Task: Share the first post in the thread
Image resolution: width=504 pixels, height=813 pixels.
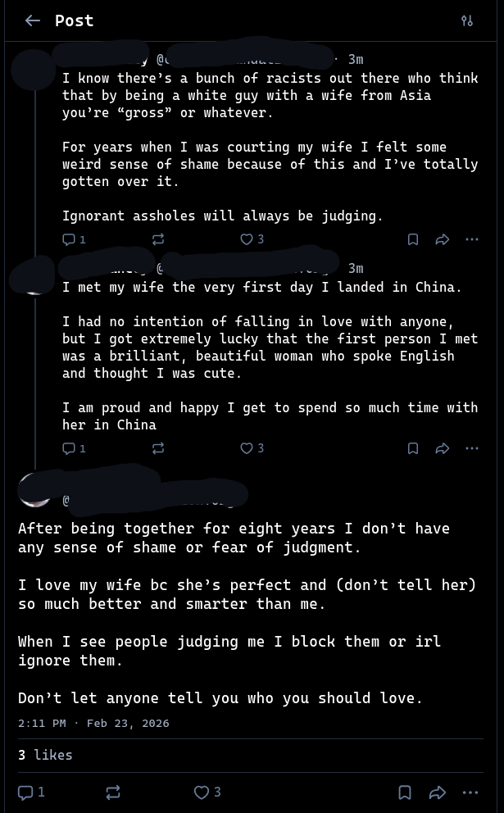Action: [443, 239]
